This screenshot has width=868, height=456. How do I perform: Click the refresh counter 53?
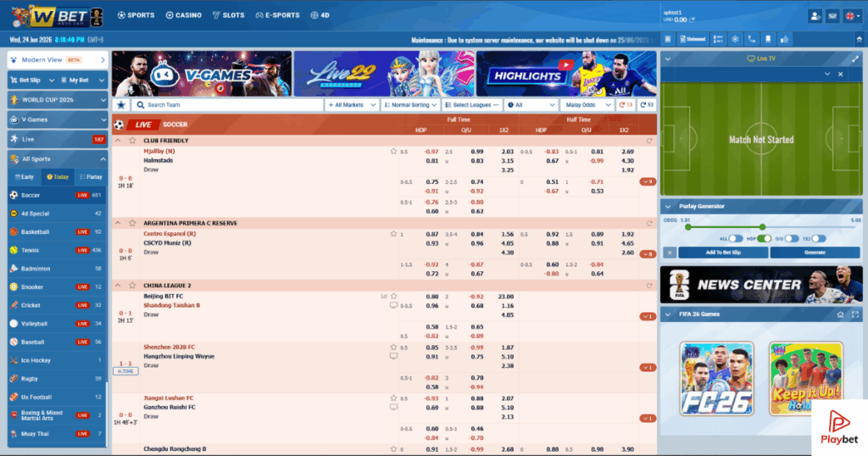click(647, 104)
